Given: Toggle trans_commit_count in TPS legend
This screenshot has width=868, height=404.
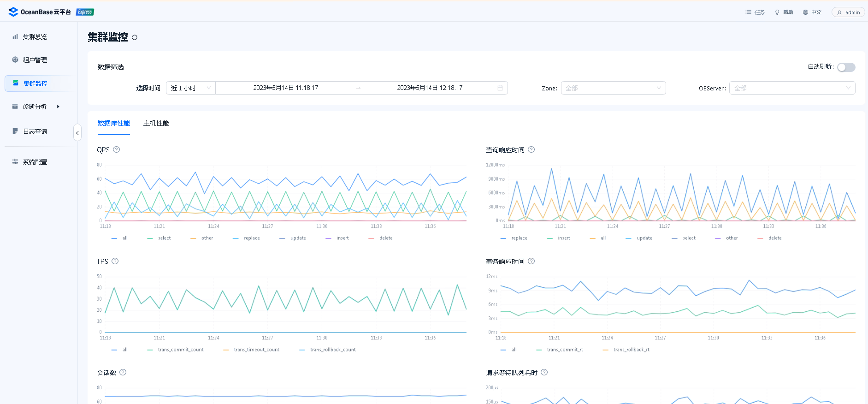Looking at the screenshot, I should (x=175, y=350).
